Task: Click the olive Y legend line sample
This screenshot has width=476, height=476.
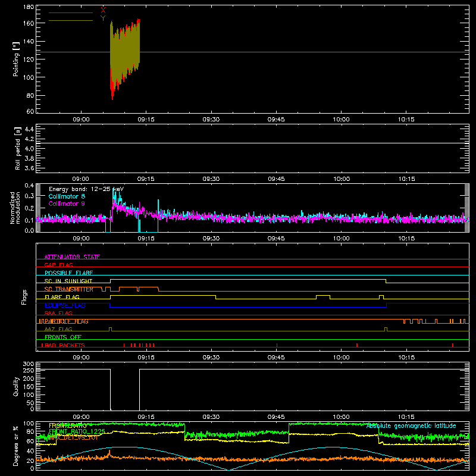Action: [x=71, y=20]
